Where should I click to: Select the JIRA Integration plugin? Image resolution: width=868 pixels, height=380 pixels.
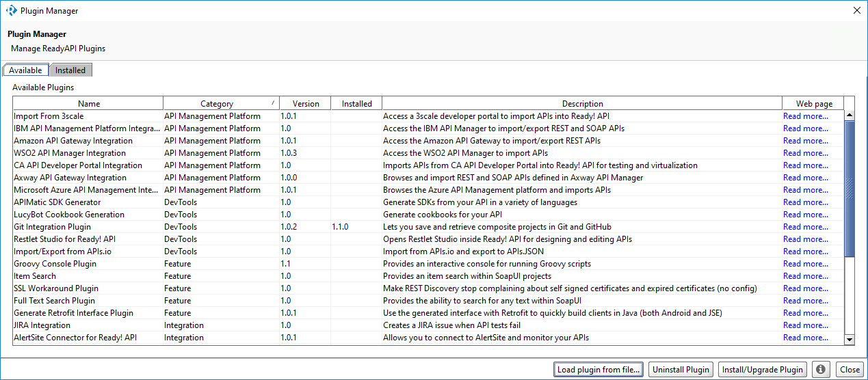[x=428, y=325]
